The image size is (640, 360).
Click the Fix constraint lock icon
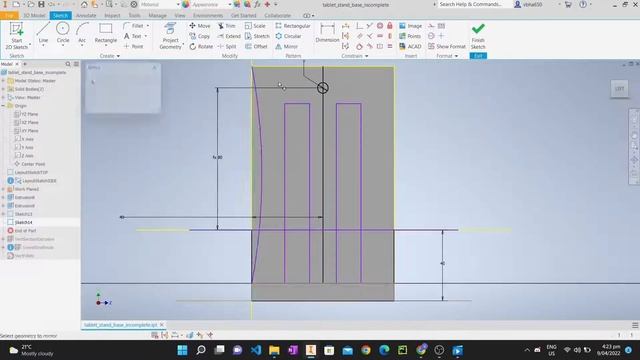(x=390, y=26)
